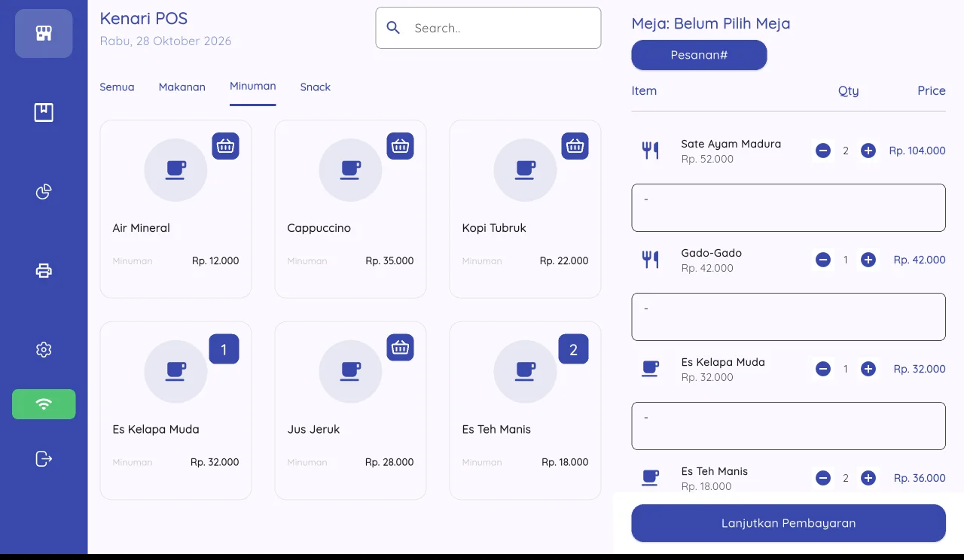The image size is (964, 560).
Task: Click the Jus Jeruk product name
Action: click(x=313, y=430)
